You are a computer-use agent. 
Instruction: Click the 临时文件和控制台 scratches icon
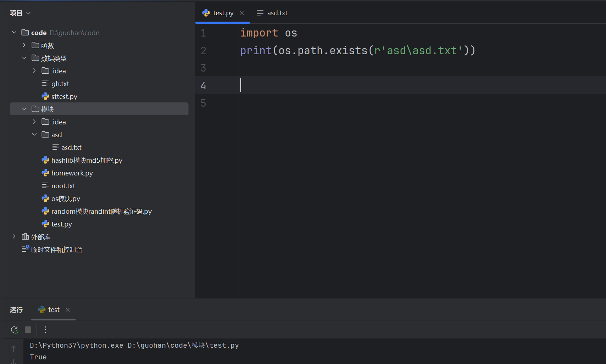(x=25, y=250)
